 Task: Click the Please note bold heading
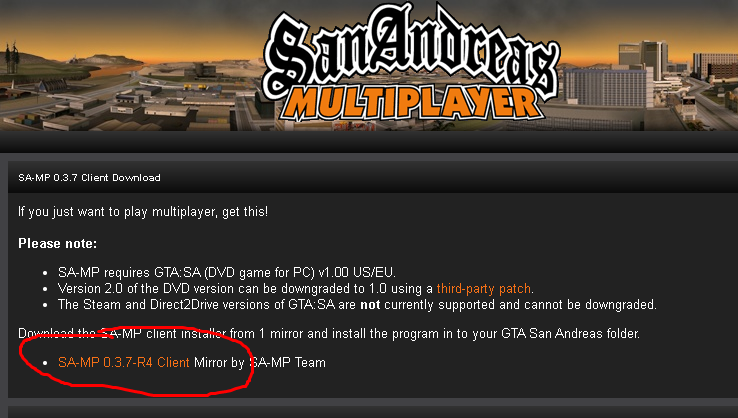[x=57, y=243]
